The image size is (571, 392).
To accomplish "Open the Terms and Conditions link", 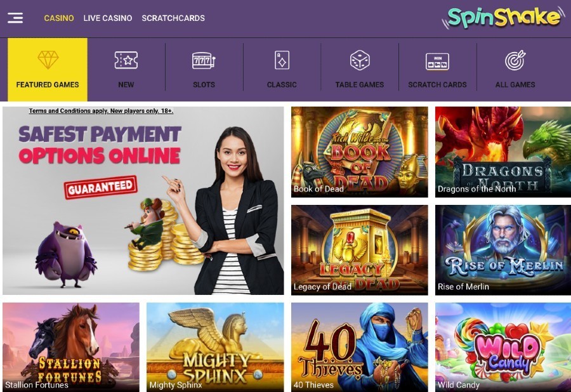I will click(x=102, y=110).
